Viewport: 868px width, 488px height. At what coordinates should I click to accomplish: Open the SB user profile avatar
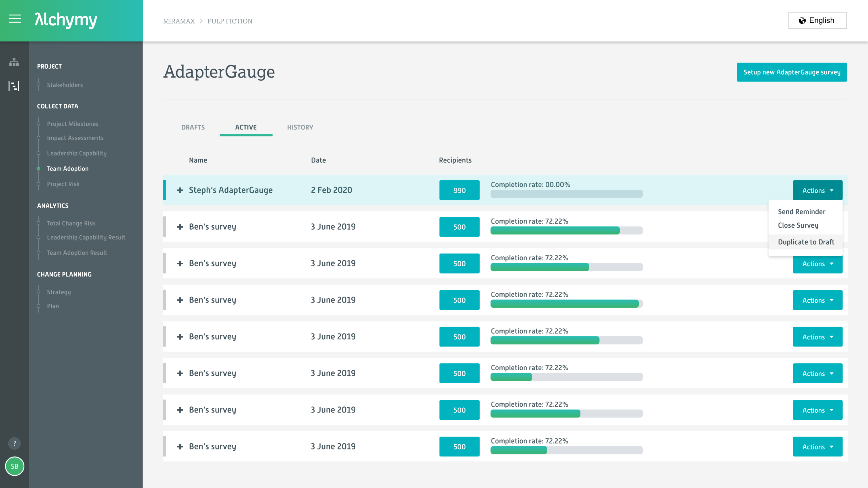[14, 466]
